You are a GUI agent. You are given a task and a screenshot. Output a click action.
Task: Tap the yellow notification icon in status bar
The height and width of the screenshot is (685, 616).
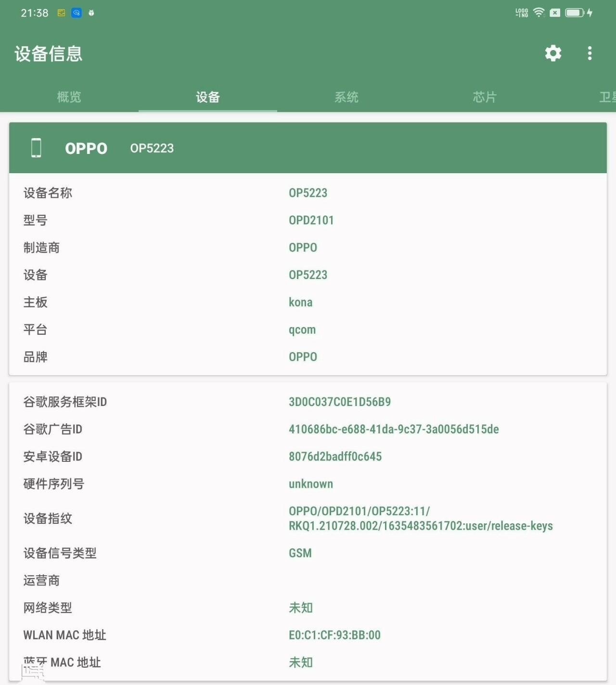[61, 13]
